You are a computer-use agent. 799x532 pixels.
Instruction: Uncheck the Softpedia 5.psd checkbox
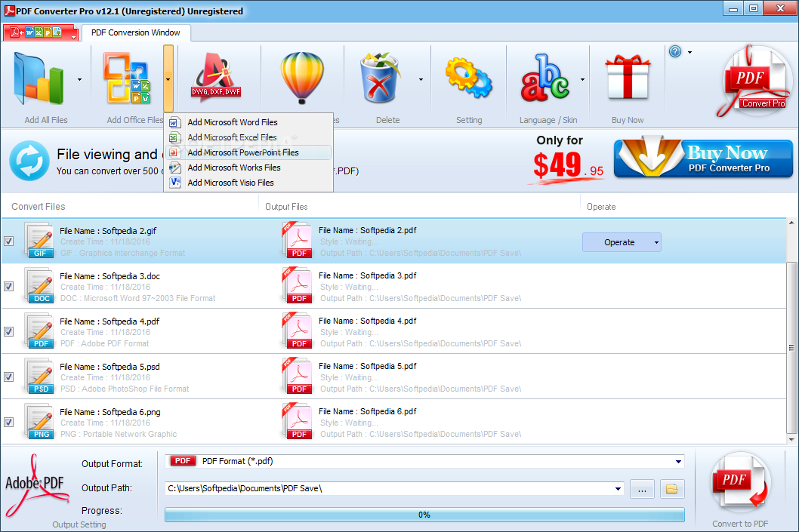(8, 377)
